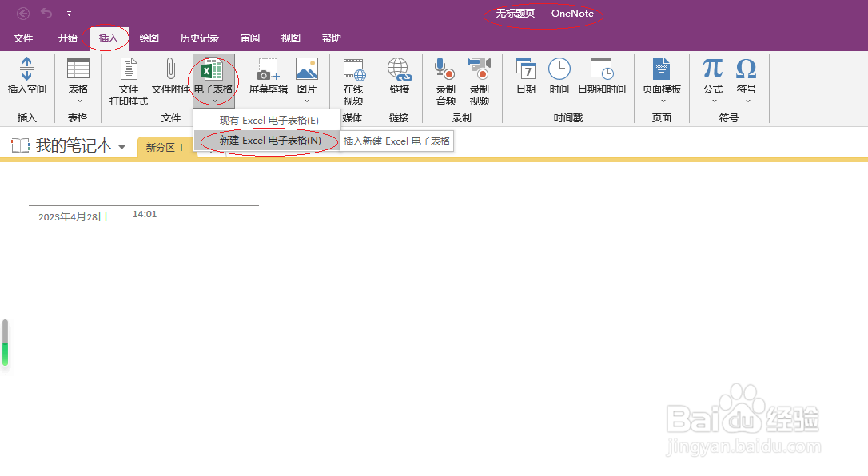
Task: Click the page title field above the date
Action: pyautogui.click(x=144, y=193)
